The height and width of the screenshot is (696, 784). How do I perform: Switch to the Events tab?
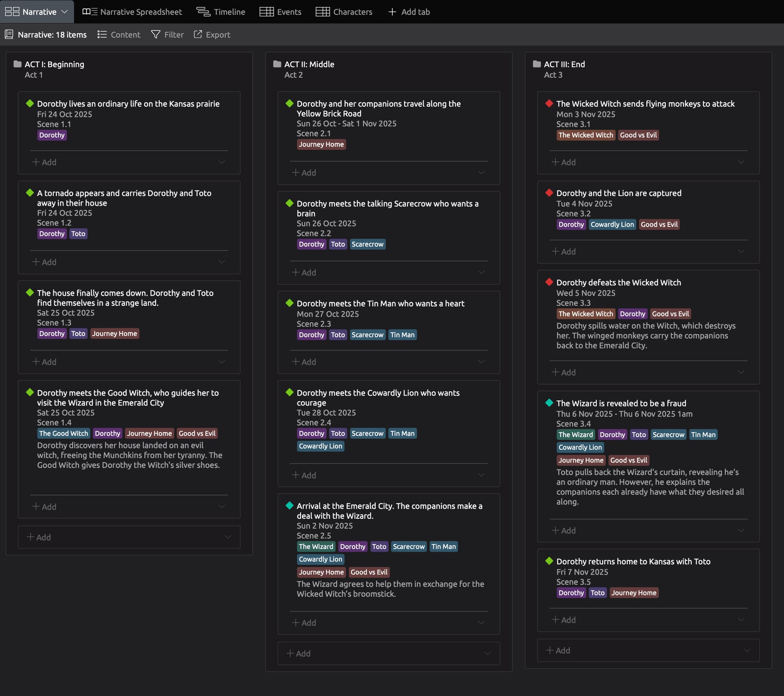pyautogui.click(x=281, y=12)
